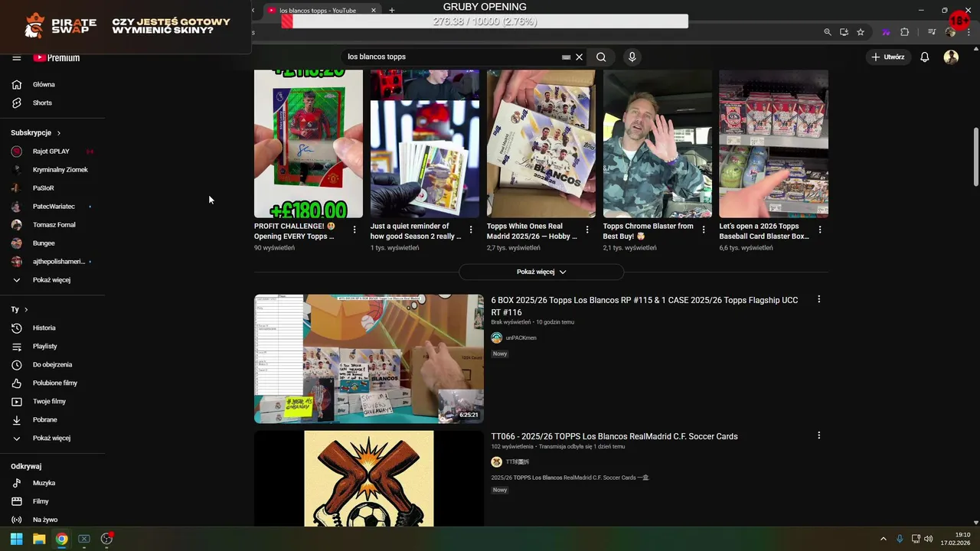The height and width of the screenshot is (551, 980).
Task: Open YouTube notifications bell
Action: (x=925, y=57)
